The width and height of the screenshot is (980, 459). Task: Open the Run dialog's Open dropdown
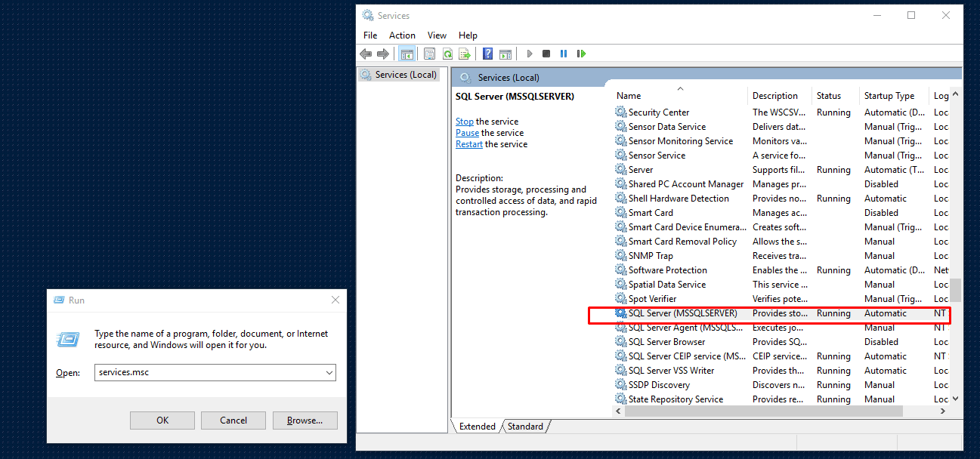pyautogui.click(x=329, y=372)
